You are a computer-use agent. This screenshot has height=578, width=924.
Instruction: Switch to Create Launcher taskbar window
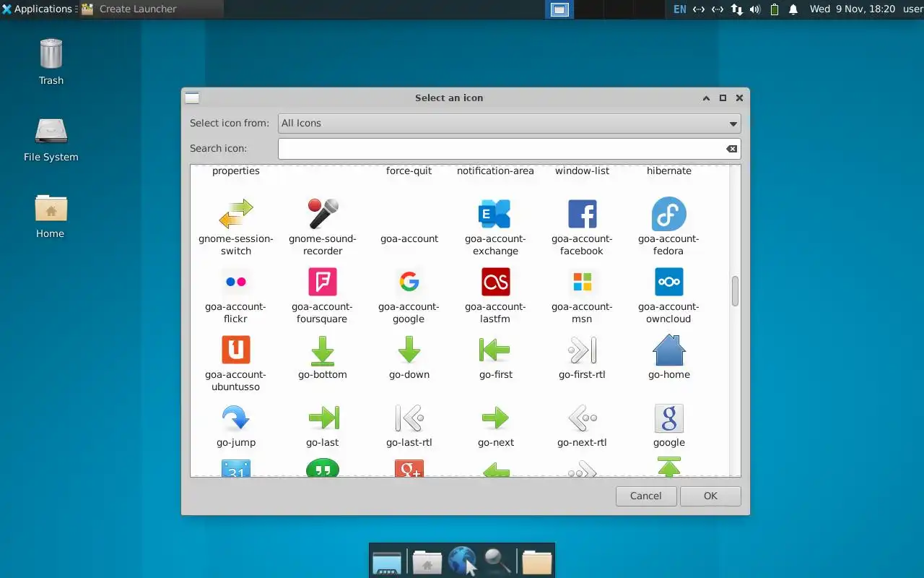pos(151,9)
